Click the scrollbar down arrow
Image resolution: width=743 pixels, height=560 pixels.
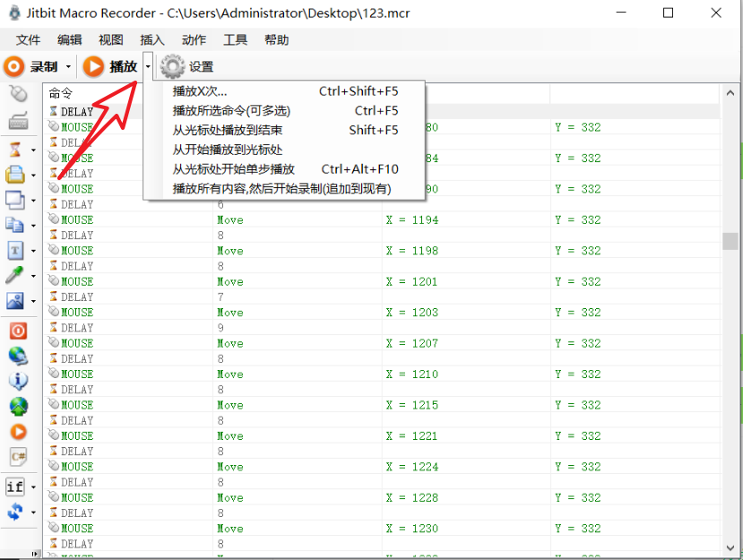(x=730, y=547)
